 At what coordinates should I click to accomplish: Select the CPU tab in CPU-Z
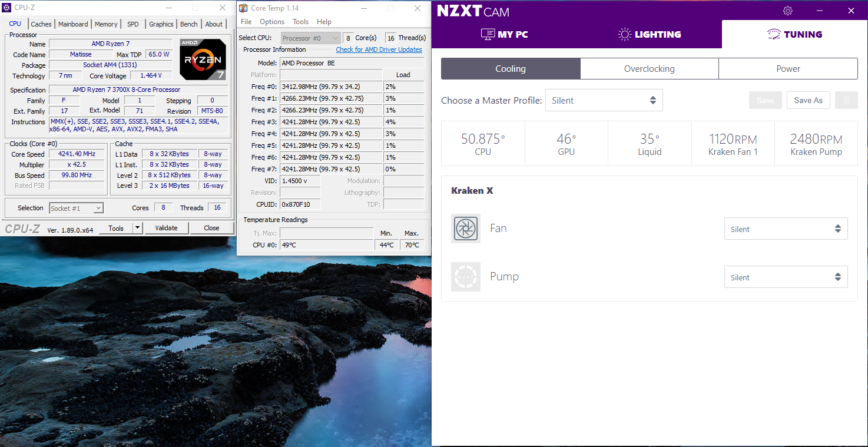[x=15, y=24]
